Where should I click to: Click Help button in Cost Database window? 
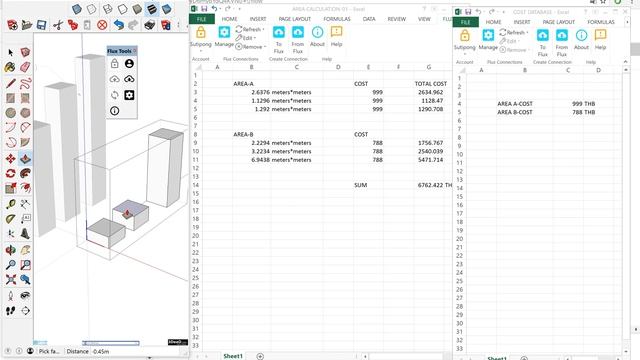coord(600,40)
